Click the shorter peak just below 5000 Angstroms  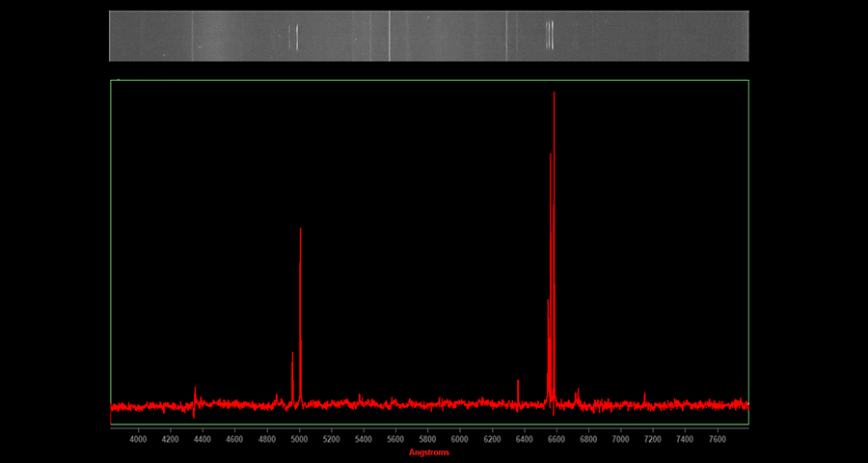click(292, 355)
